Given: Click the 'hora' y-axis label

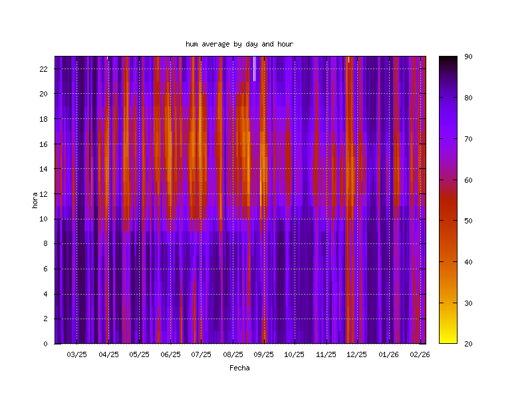Looking at the screenshot, I should click(x=35, y=200).
